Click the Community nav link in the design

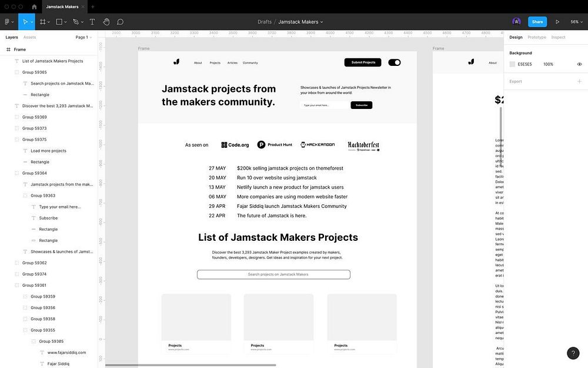(x=250, y=63)
